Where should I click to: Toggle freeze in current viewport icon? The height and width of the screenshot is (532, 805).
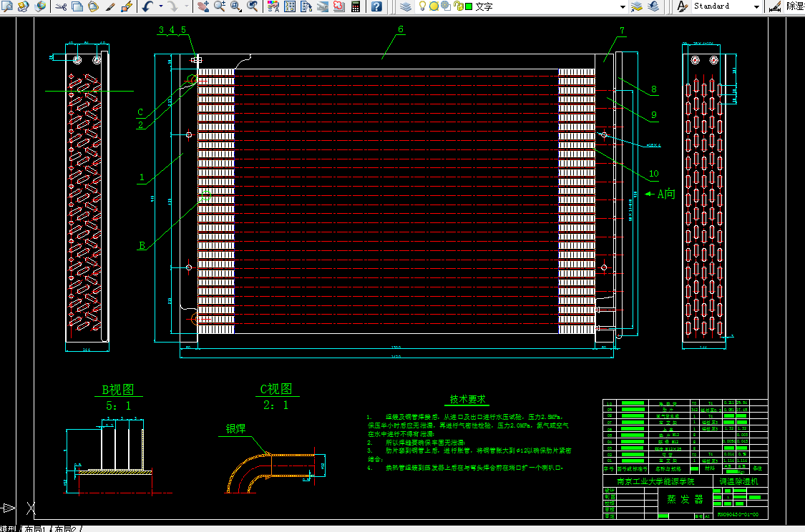coord(446,6)
